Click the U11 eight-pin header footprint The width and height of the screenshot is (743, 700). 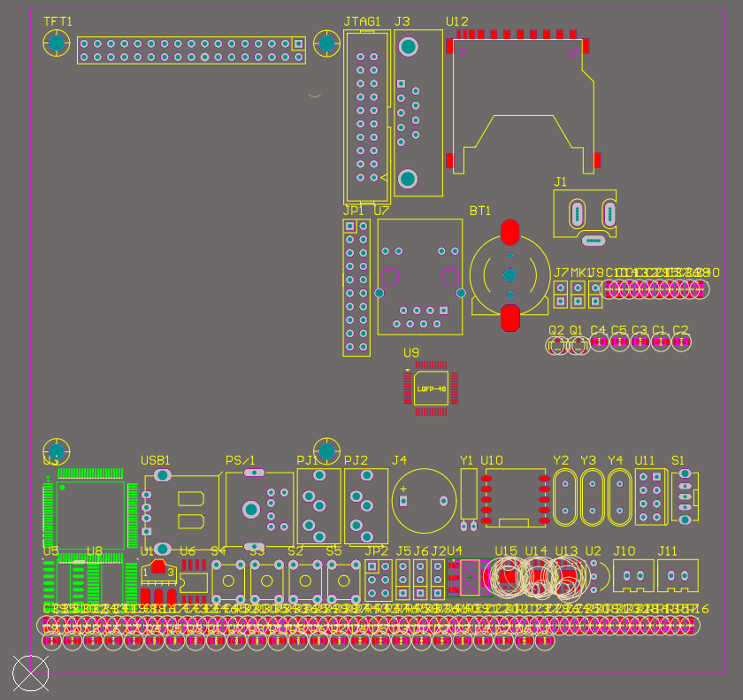651,497
